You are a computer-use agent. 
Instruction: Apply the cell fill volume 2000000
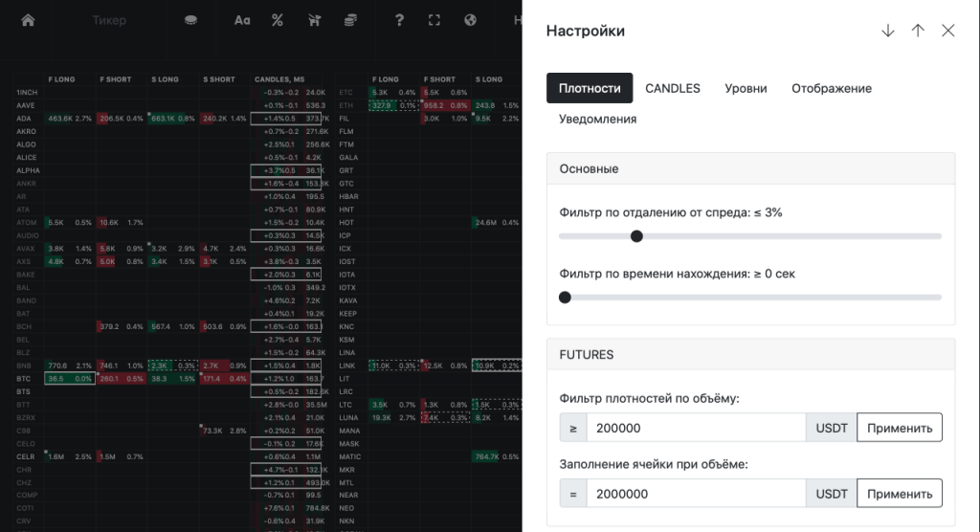pos(899,494)
